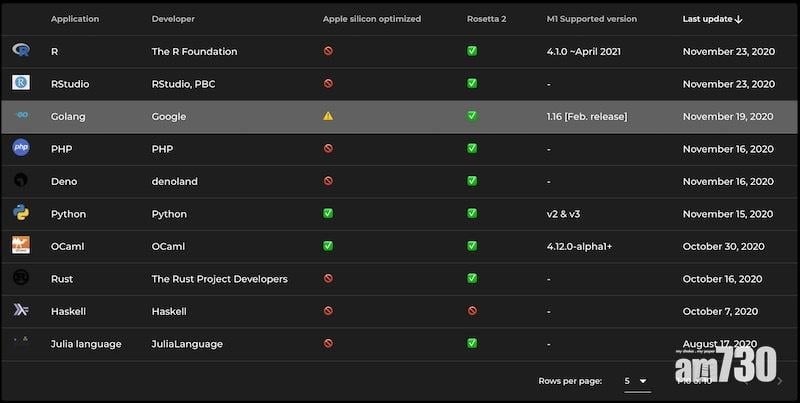Open the rows per page dropdown
The width and height of the screenshot is (800, 403).
(x=635, y=381)
